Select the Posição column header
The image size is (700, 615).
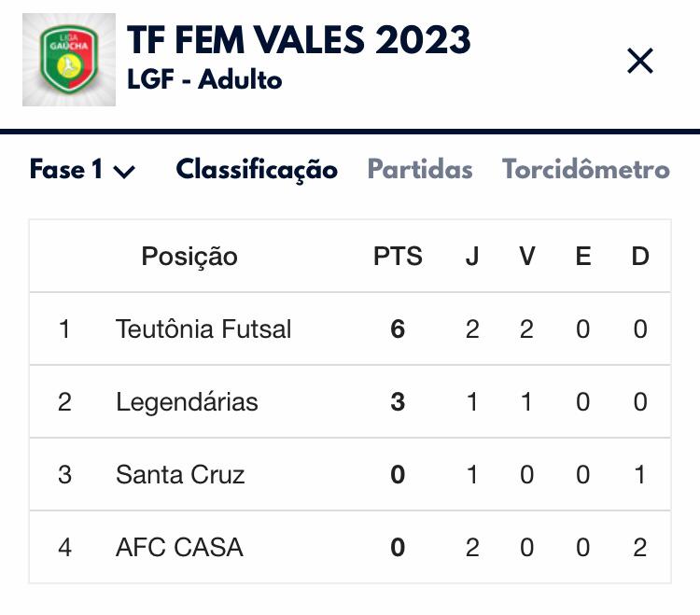(x=189, y=257)
